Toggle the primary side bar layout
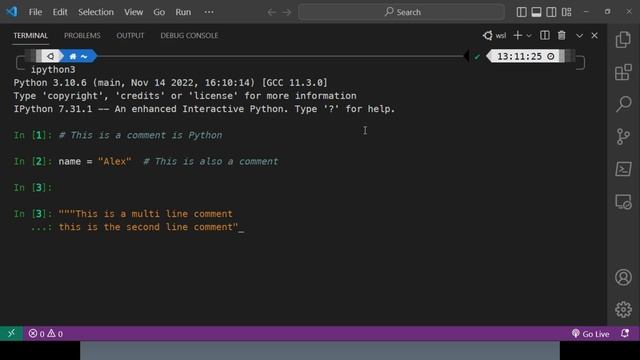Viewport: 640px width, 360px height. pos(521,12)
